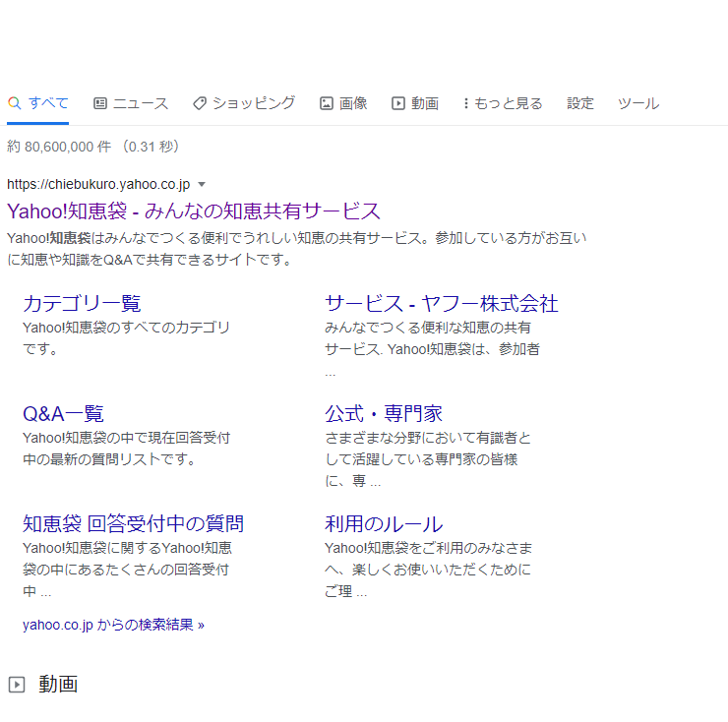
Task: Open the Q&A一覧 sitelink
Action: (x=63, y=414)
